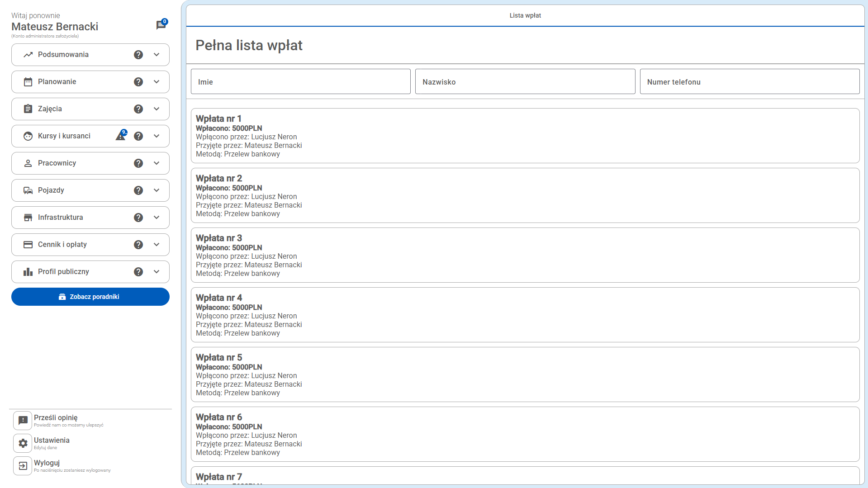Select the Lista wpłat tab
The height and width of the screenshot is (488, 868).
click(x=525, y=15)
